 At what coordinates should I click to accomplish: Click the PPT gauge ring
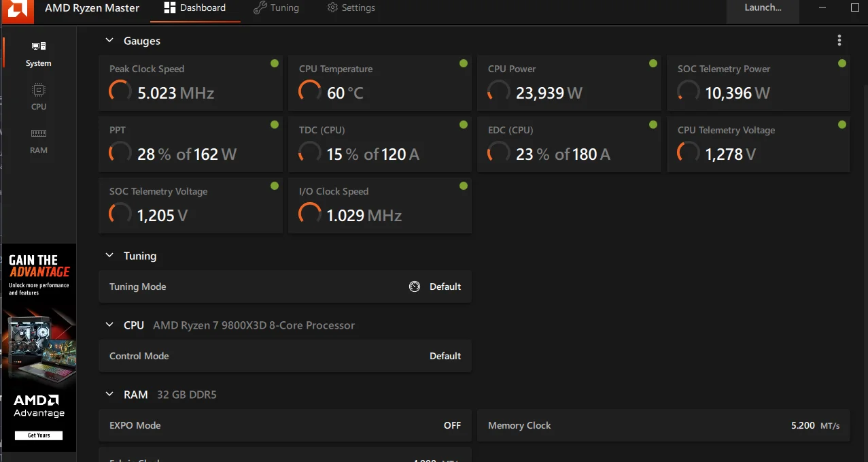coord(120,153)
